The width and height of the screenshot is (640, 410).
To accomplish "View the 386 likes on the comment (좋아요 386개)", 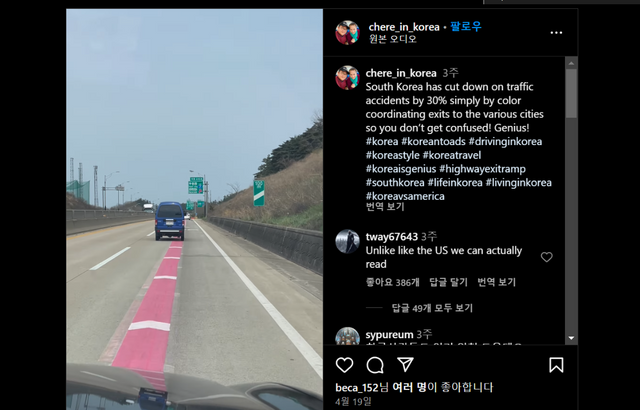I will point(392,282).
